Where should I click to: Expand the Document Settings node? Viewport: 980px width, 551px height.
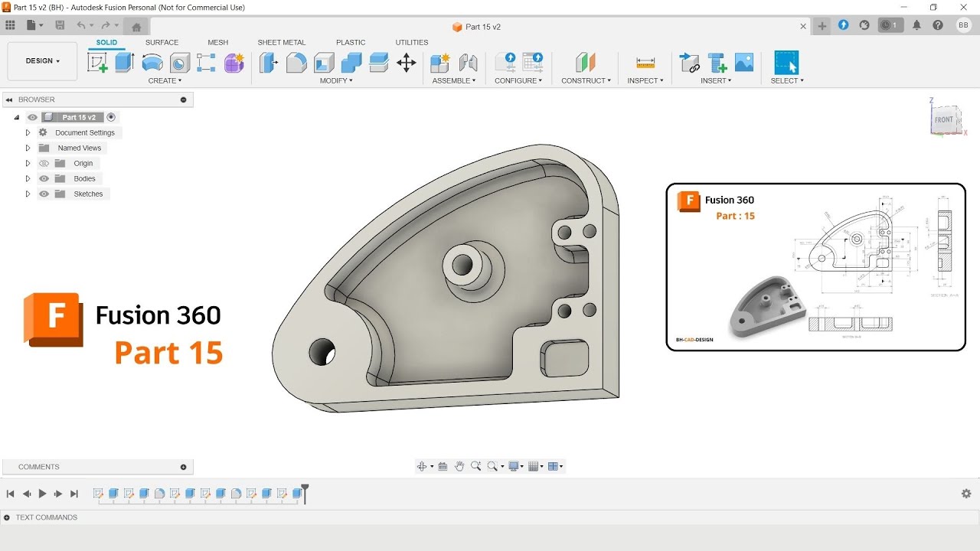pyautogui.click(x=28, y=132)
